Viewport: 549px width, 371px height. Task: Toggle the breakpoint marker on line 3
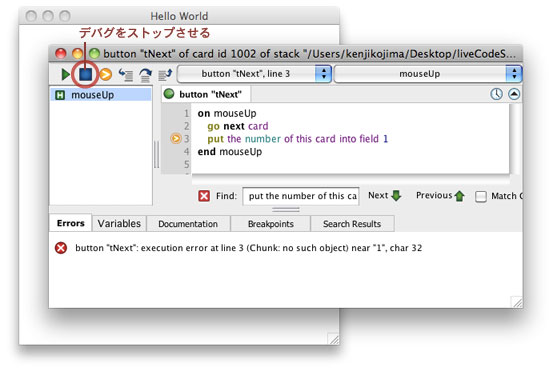click(176, 139)
